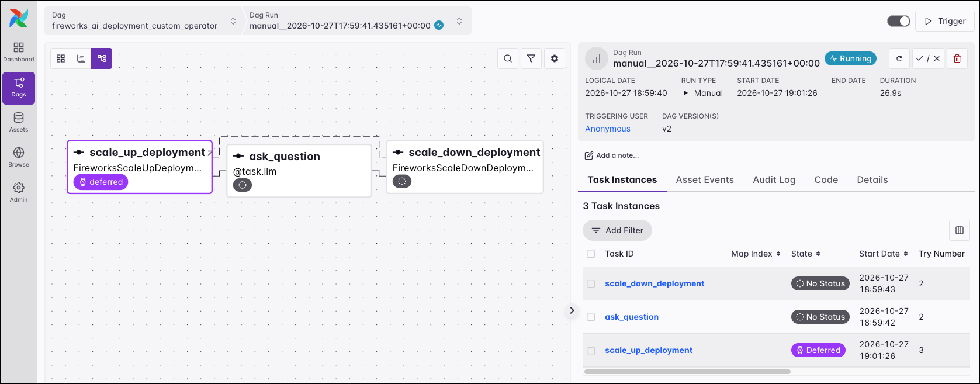Sort by State column

pyautogui.click(x=806, y=254)
